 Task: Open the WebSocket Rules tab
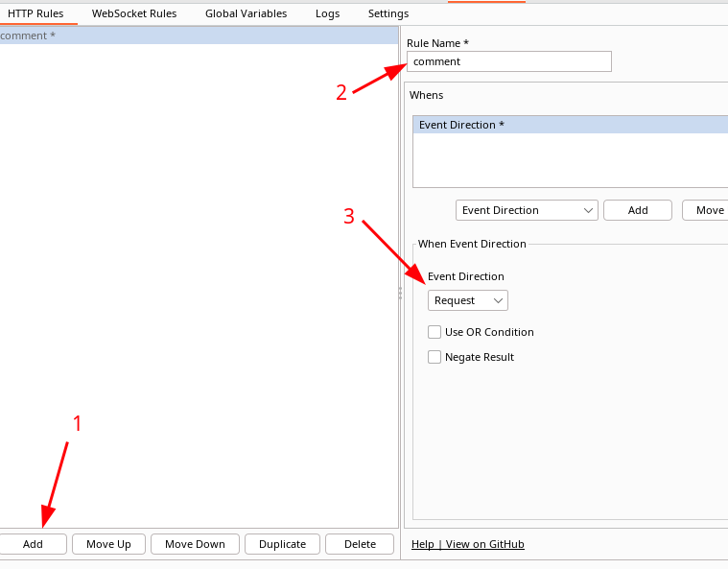click(x=134, y=13)
